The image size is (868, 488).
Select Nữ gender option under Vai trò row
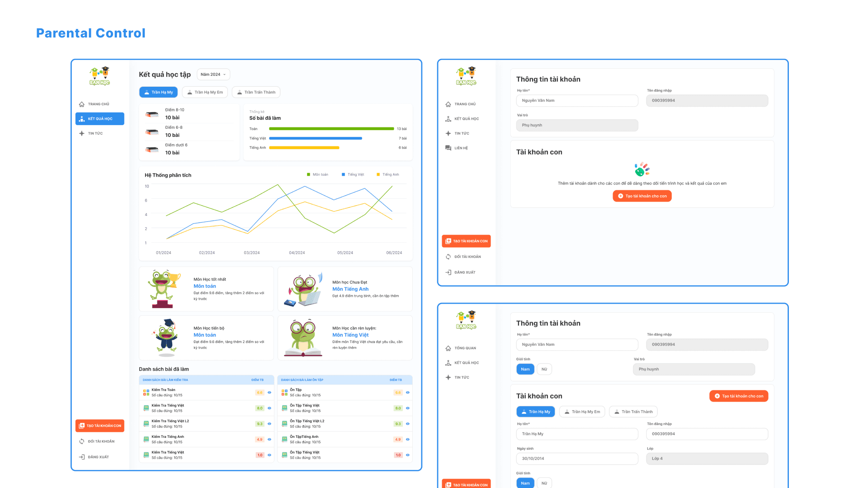pyautogui.click(x=544, y=369)
